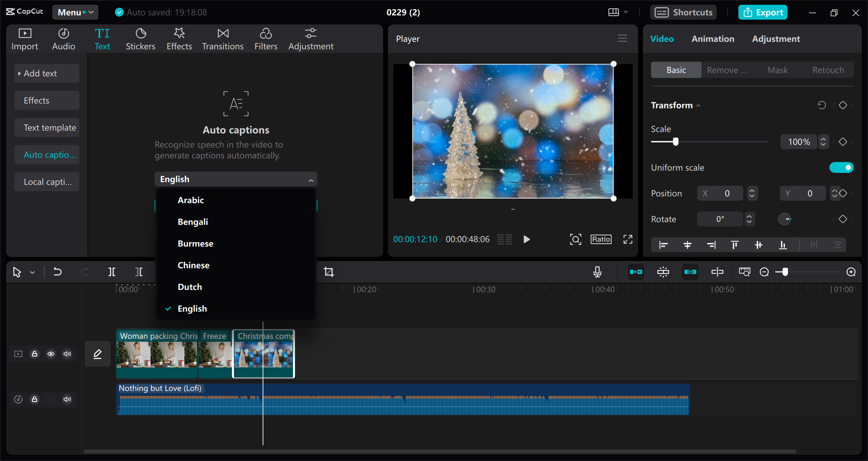Click the Export button

click(763, 13)
